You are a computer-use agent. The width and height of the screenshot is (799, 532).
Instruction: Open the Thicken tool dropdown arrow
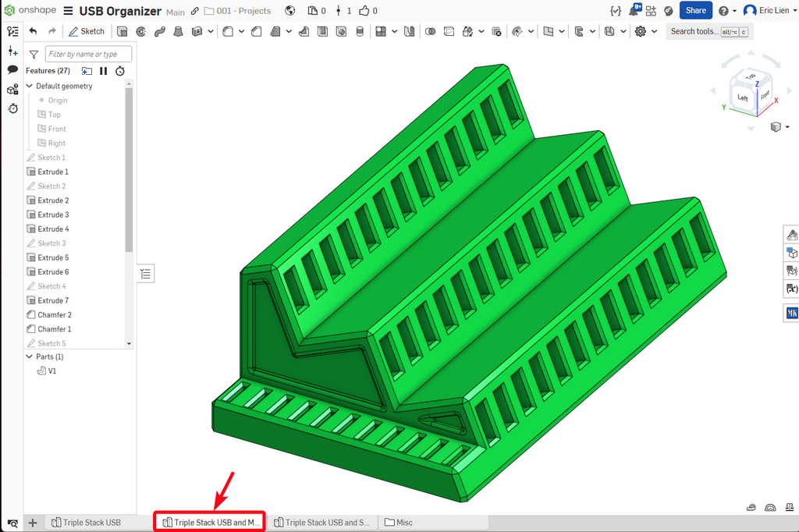point(211,32)
